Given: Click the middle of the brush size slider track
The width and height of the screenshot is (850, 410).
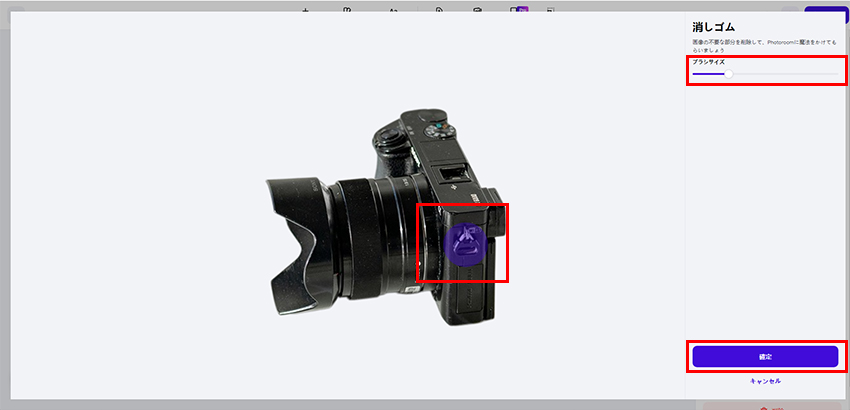Looking at the screenshot, I should pyautogui.click(x=765, y=73).
